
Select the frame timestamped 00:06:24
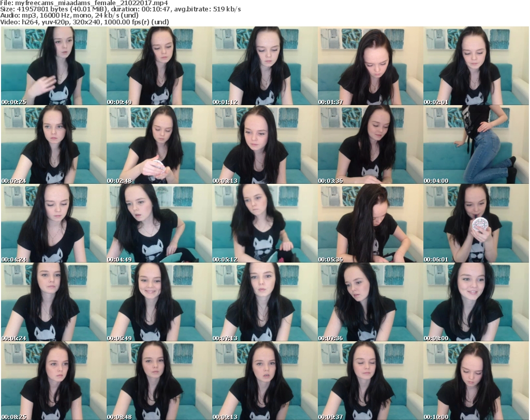pyautogui.click(x=54, y=302)
